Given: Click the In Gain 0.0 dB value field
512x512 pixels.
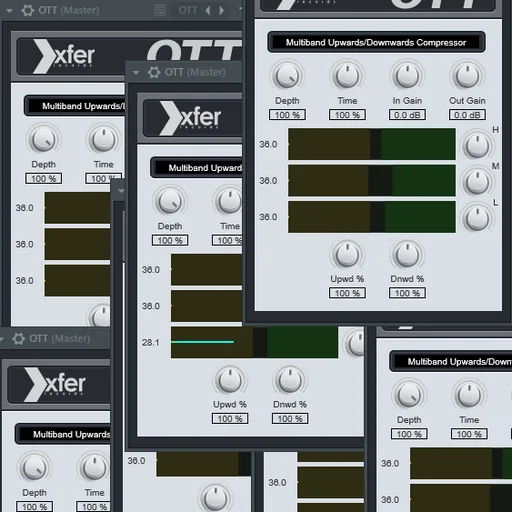Looking at the screenshot, I should pyautogui.click(x=407, y=115).
